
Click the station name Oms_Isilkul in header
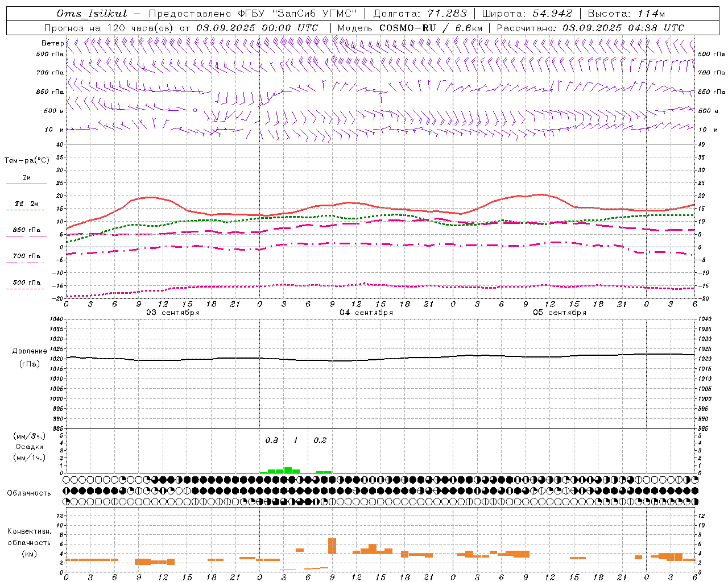[x=92, y=14]
